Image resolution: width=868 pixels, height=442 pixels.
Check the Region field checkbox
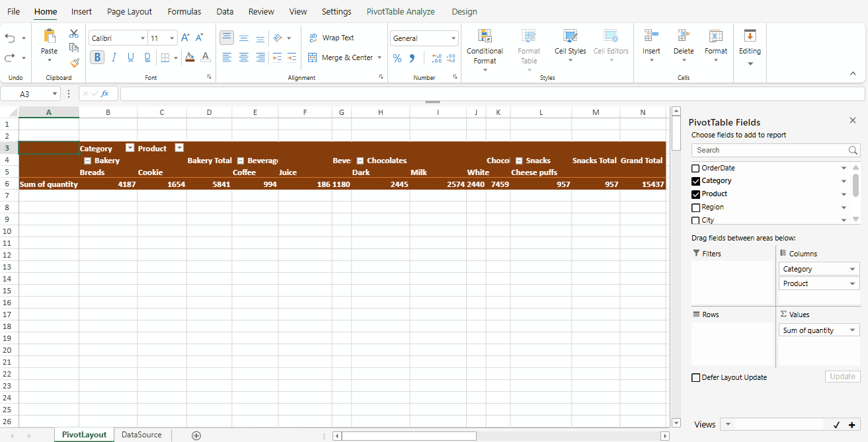coord(695,207)
